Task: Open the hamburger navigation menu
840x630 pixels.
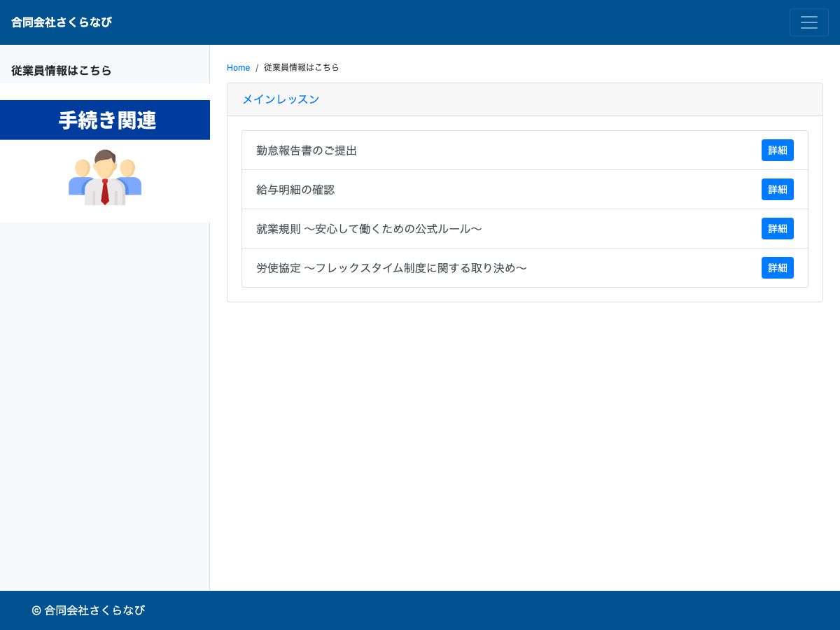Action: tap(809, 22)
